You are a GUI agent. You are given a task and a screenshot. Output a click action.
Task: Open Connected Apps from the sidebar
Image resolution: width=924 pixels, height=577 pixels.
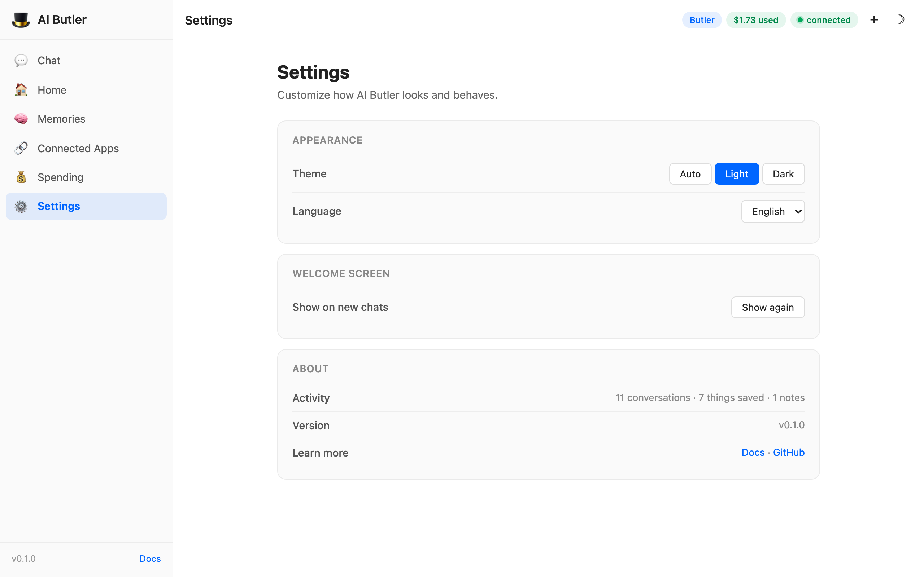tap(78, 148)
